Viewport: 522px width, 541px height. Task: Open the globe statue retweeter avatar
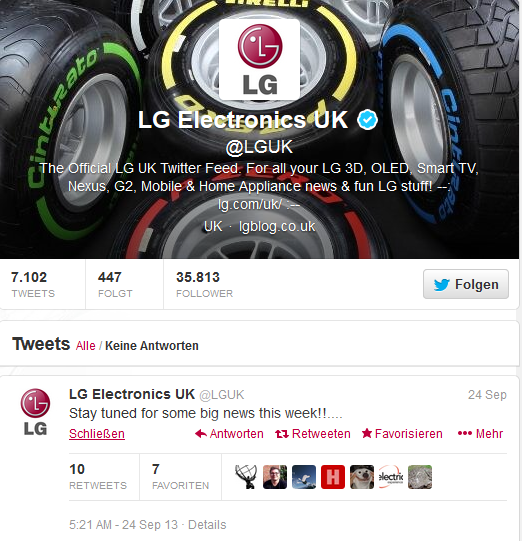[246, 477]
